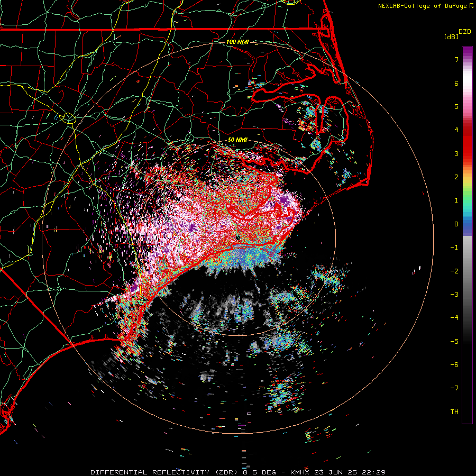The height and width of the screenshot is (476, 476).
Task: Click the purple top segment of color bar
Action: point(467,52)
